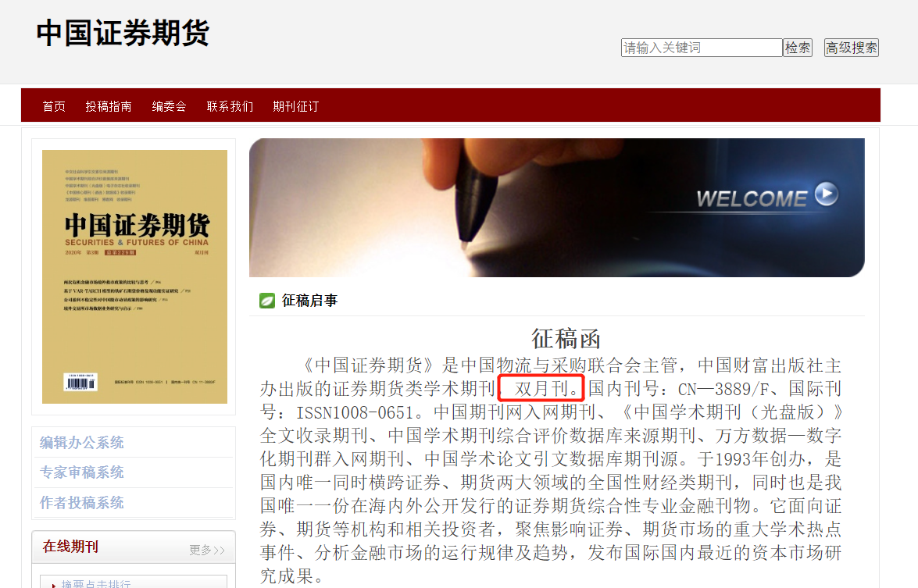Image resolution: width=918 pixels, height=588 pixels.
Task: Open the 投稿指南 menu item
Action: pyautogui.click(x=109, y=106)
